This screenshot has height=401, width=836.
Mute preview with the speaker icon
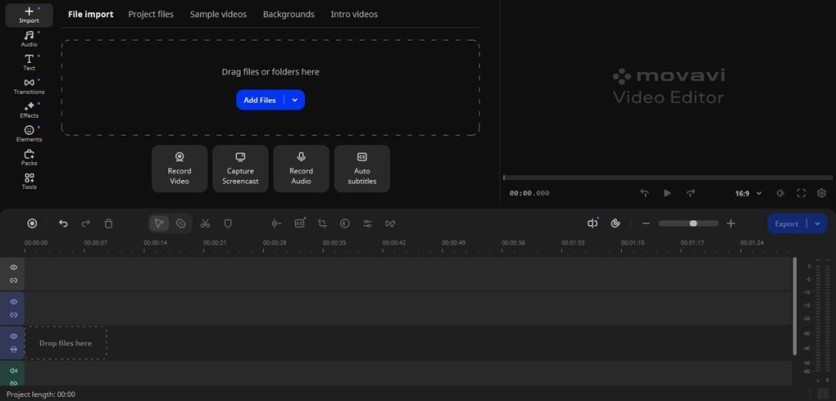pos(781,194)
